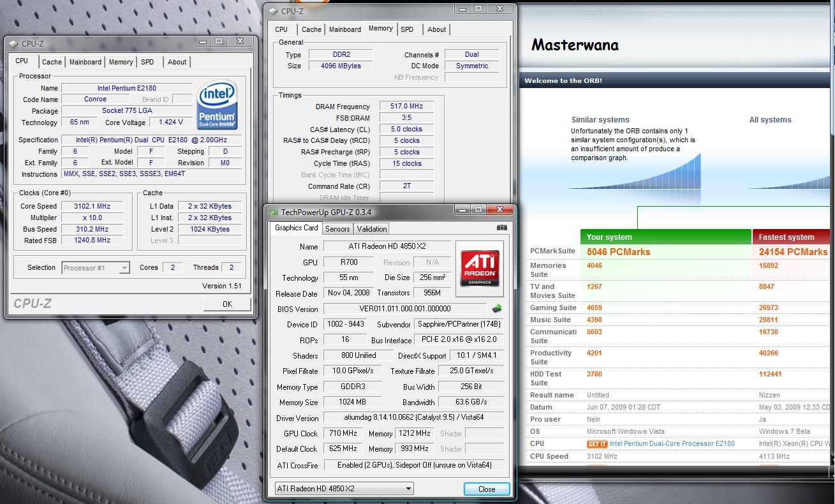Click the Cores value field
The width and height of the screenshot is (835, 504).
pyautogui.click(x=173, y=268)
